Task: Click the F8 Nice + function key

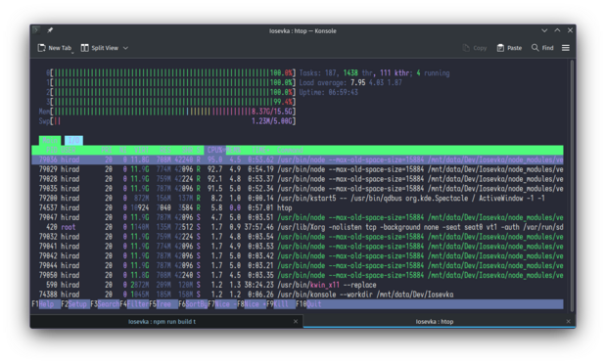Action: [252, 304]
